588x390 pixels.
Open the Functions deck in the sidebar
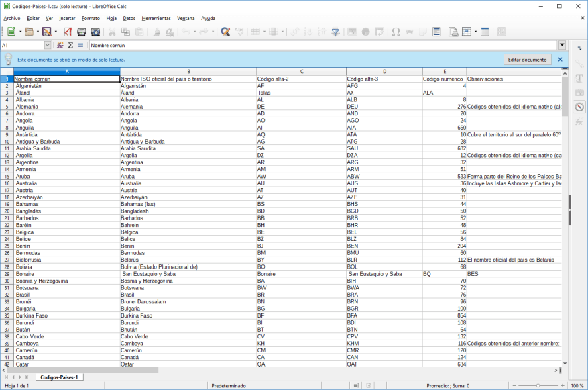(577, 121)
